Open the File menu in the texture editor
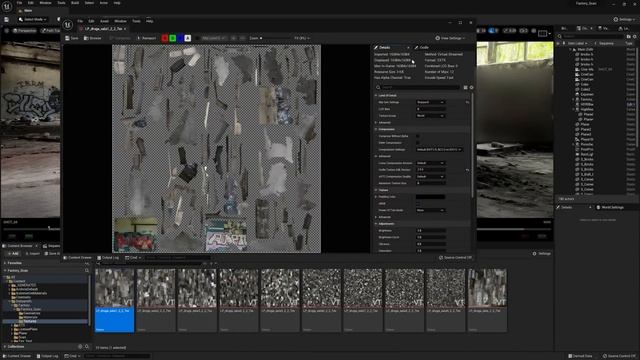This screenshot has width=640, height=360. 80,21
